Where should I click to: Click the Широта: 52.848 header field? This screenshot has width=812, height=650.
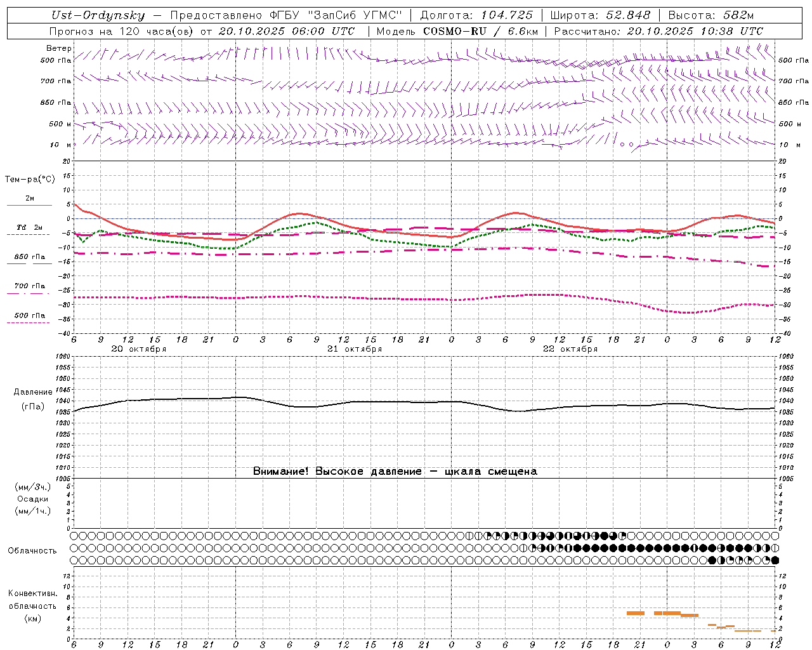(600, 15)
